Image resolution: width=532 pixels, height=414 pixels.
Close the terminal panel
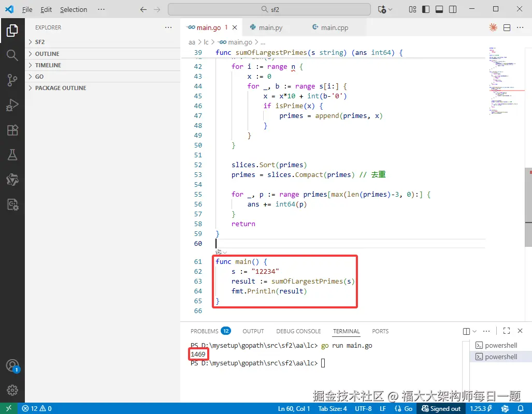(520, 331)
